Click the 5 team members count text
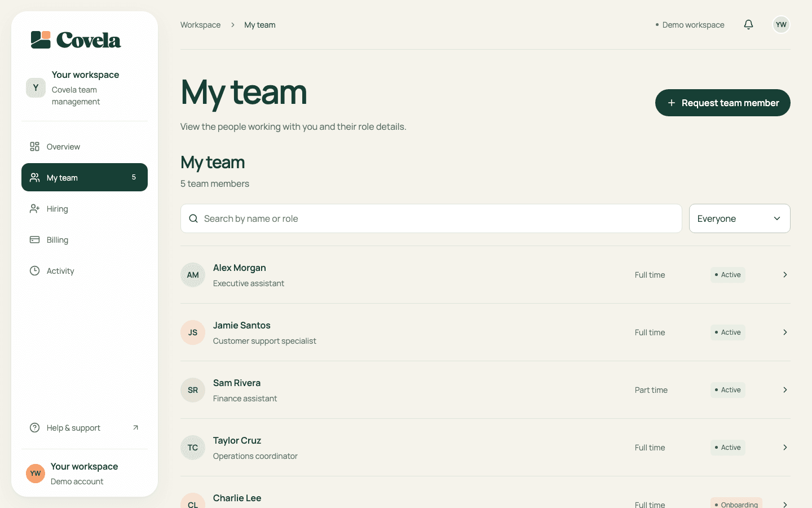Viewport: 812px width, 508px height. coord(215,183)
